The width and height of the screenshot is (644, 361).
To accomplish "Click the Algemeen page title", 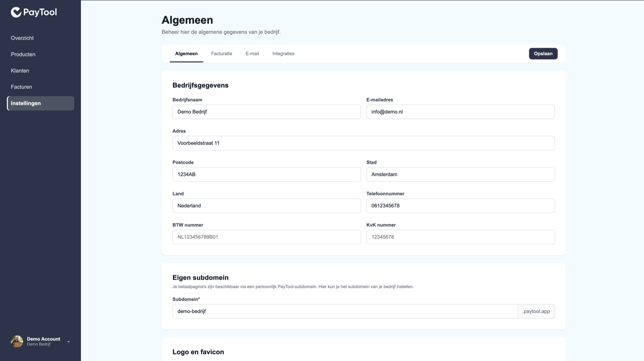I will click(187, 20).
